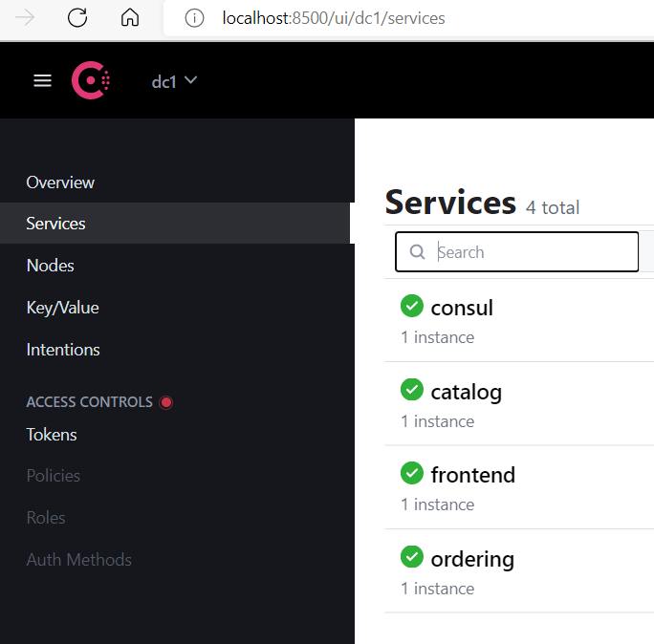Click the browser forward arrow
654x644 pixels.
click(x=25, y=18)
